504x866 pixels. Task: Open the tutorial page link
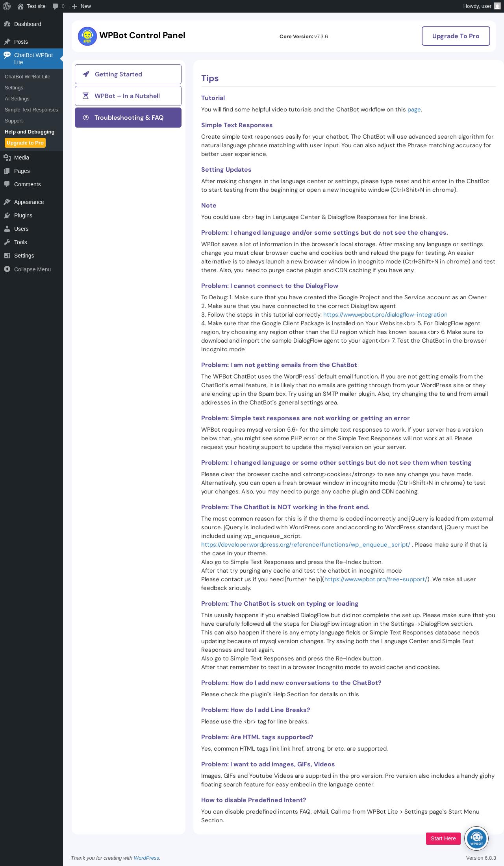(x=414, y=109)
